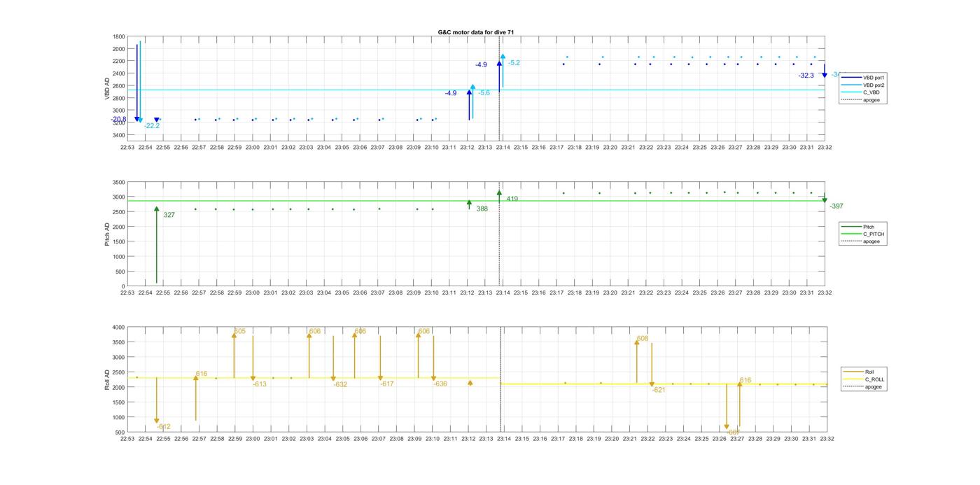Click the '1800' tick on the VBD axis
This screenshot has height=485, width=980.
pyautogui.click(x=119, y=36)
